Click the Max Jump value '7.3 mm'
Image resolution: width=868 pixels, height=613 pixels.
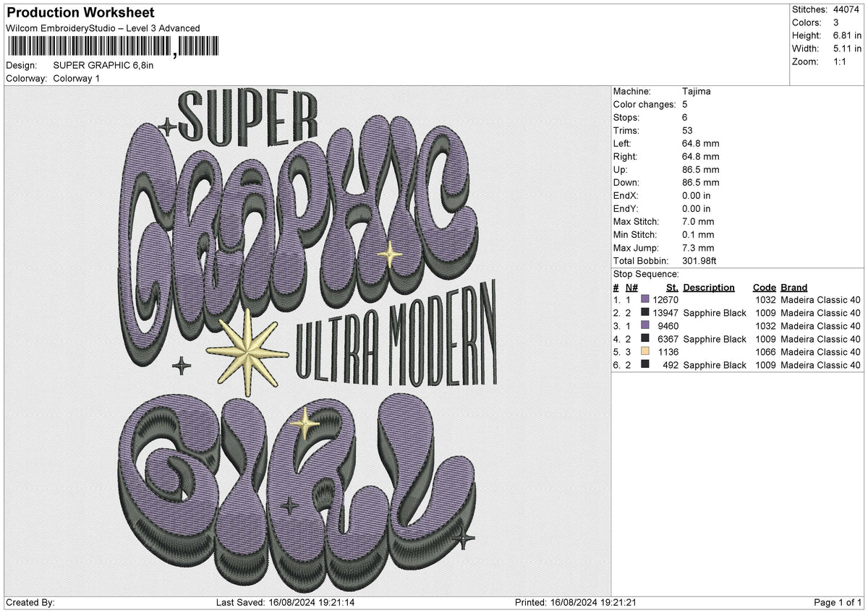point(698,248)
